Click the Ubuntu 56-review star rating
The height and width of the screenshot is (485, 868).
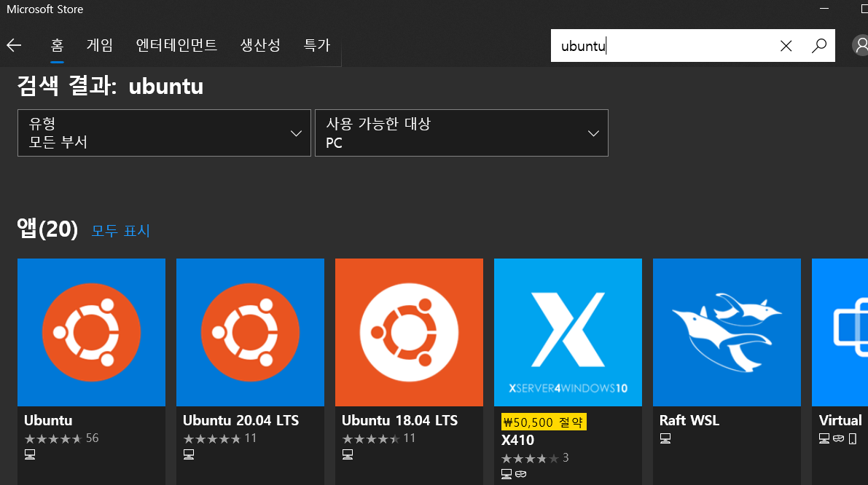tap(53, 438)
